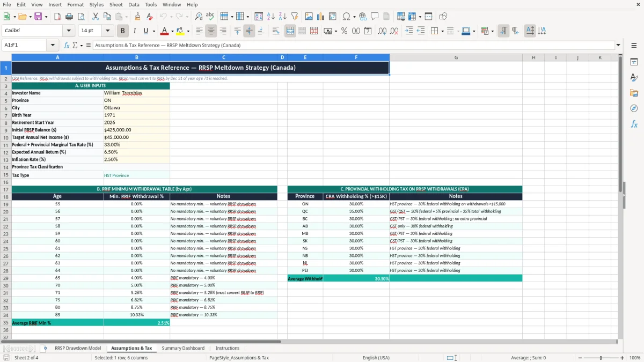Image resolution: width=644 pixels, height=362 pixels.
Task: Print the spreadsheet via printer icon
Action: (69, 17)
